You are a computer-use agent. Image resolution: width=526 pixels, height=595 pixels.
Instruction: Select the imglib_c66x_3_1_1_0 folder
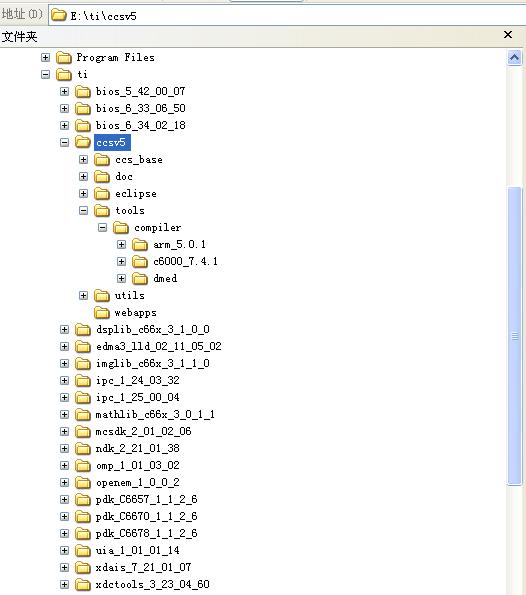pos(153,364)
